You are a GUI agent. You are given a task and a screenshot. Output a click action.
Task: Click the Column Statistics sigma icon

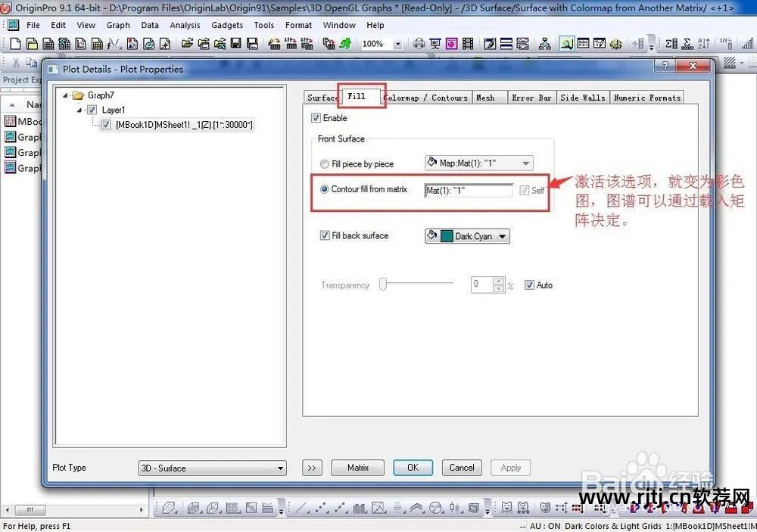[671, 44]
